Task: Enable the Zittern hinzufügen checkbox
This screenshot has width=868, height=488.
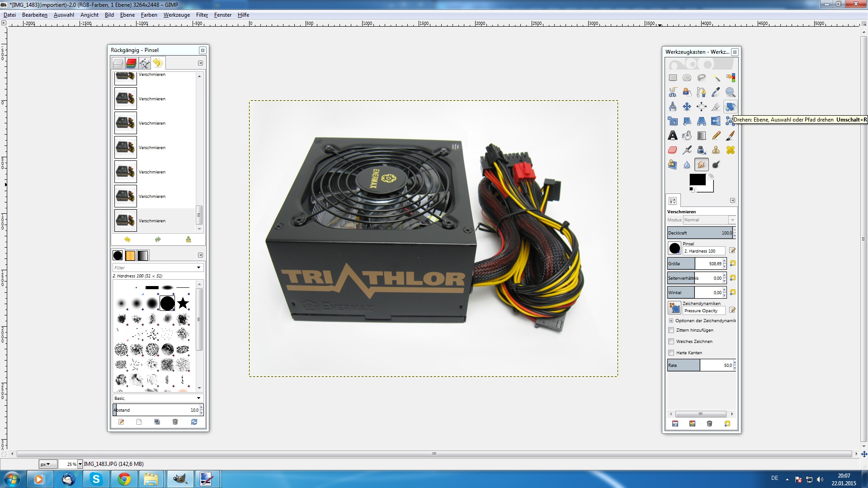Action: (x=671, y=330)
